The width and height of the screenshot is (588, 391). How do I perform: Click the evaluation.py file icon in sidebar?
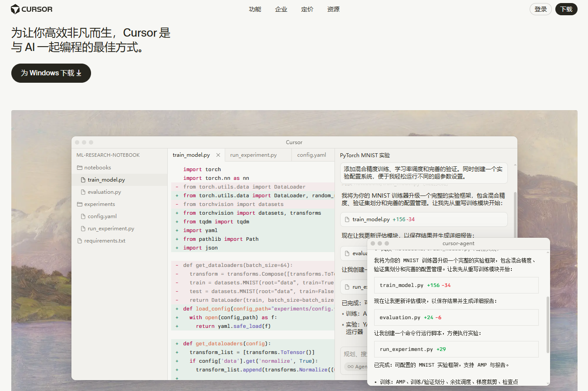[83, 192]
